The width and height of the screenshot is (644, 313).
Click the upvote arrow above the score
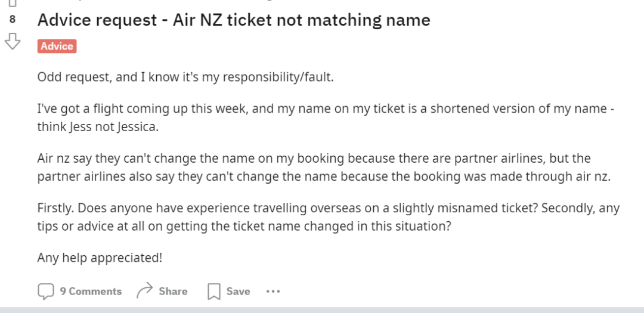point(13,3)
